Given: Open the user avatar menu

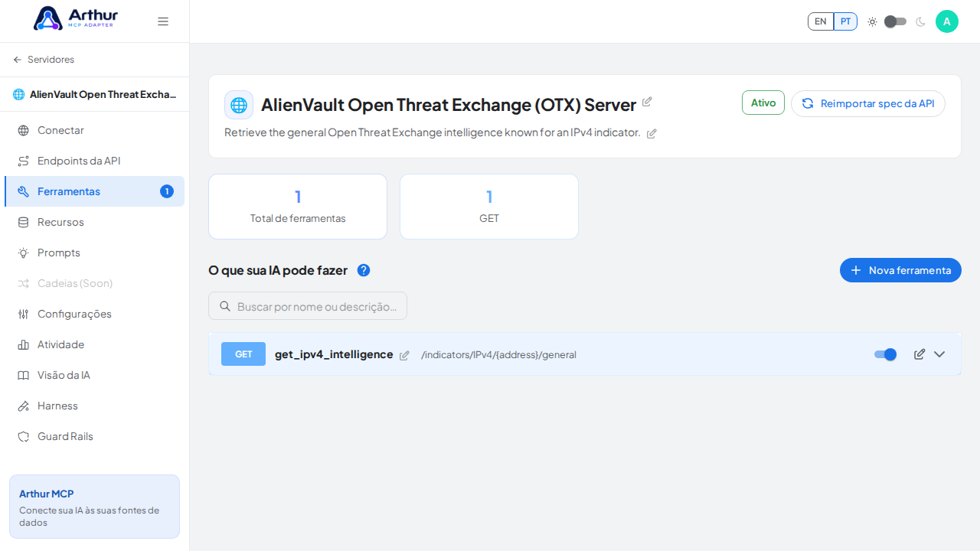Looking at the screenshot, I should 947,21.
